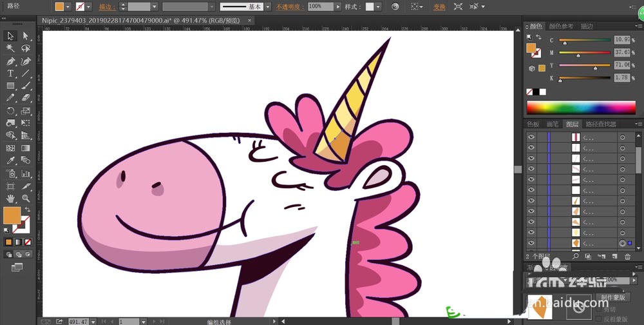Image resolution: width=644 pixels, height=325 pixels.
Task: Open the artboard number dropdown in status bar
Action: [142, 322]
